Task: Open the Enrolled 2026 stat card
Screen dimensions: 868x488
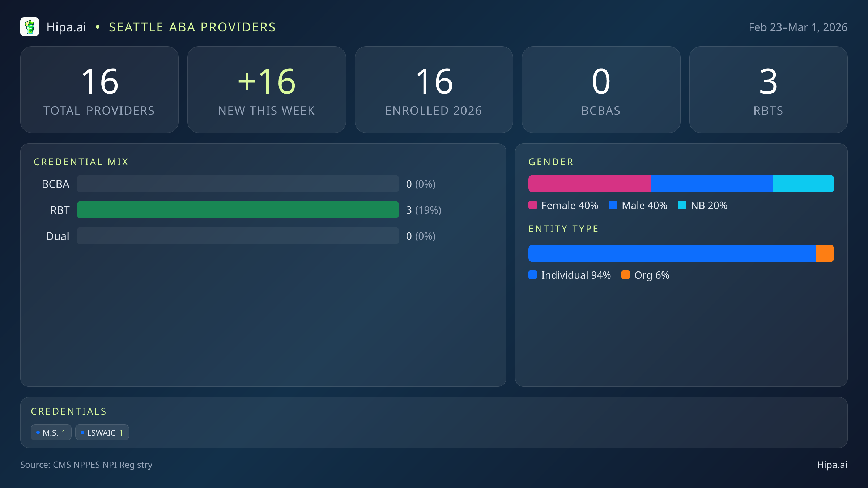Action: tap(434, 90)
